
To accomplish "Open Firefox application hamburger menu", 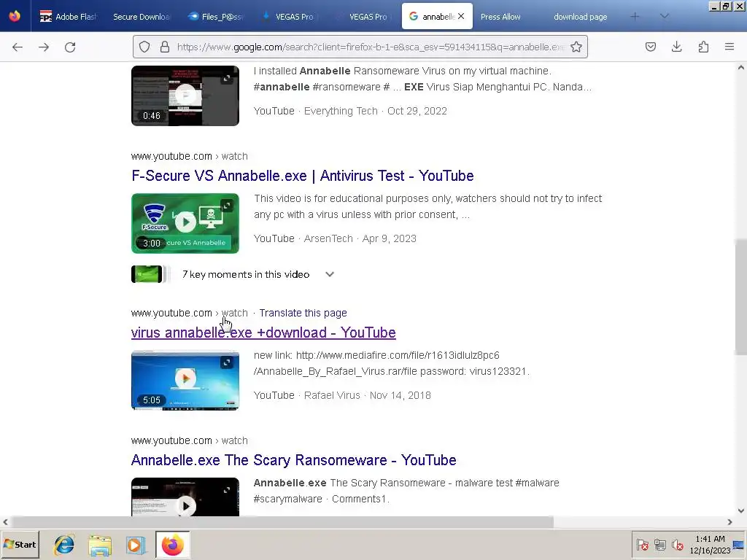I will (x=729, y=47).
